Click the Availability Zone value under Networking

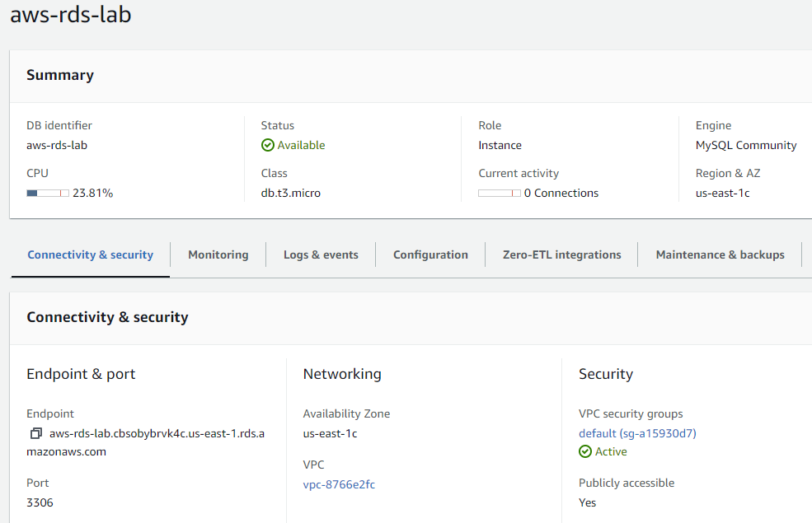pos(330,433)
